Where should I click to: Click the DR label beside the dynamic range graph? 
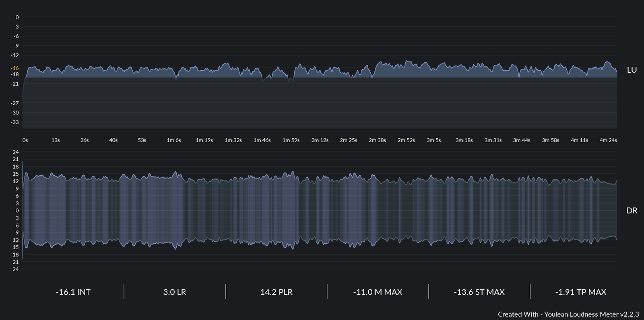click(632, 211)
